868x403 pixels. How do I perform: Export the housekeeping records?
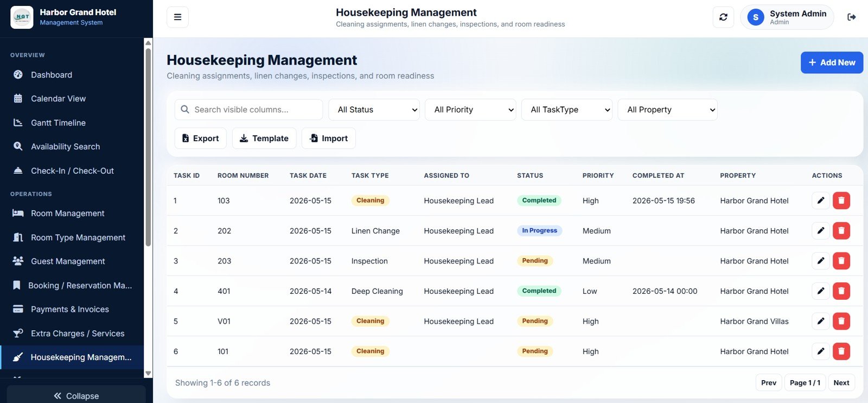pyautogui.click(x=200, y=138)
